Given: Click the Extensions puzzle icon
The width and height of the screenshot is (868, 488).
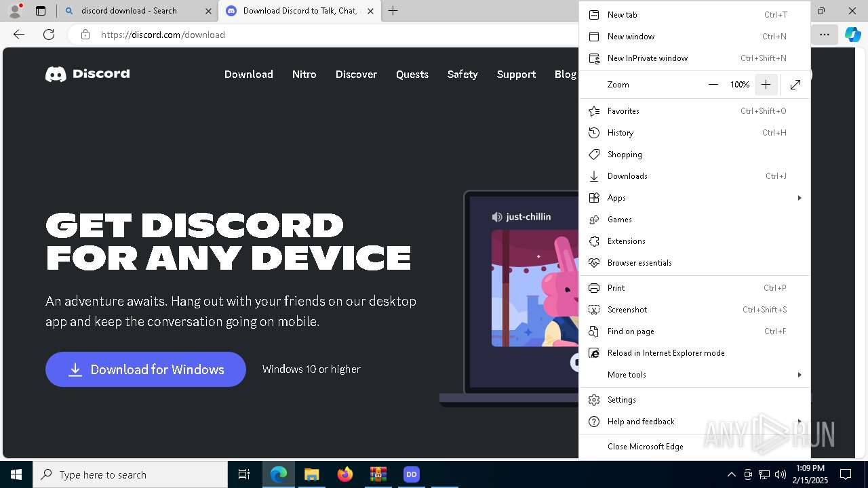Looking at the screenshot, I should point(594,241).
